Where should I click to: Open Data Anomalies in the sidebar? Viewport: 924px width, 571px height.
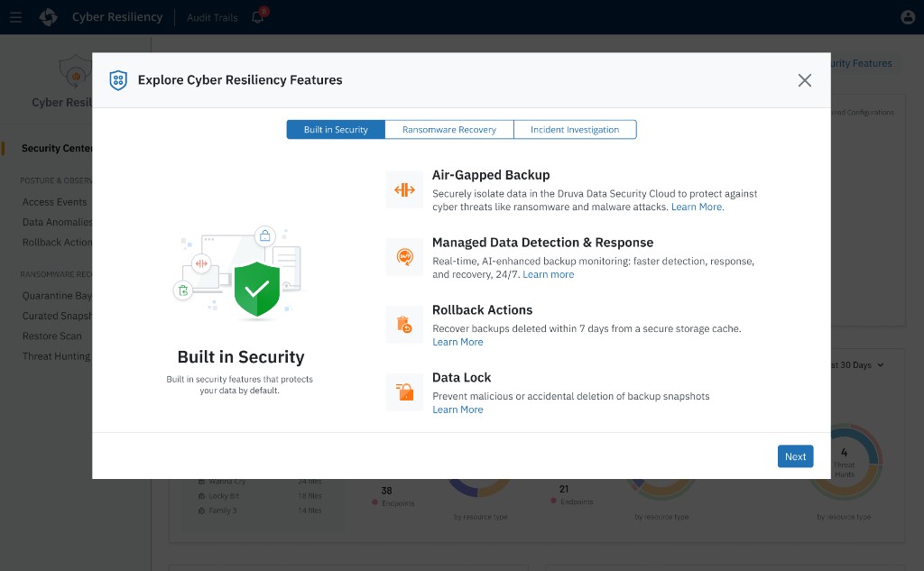pos(57,222)
